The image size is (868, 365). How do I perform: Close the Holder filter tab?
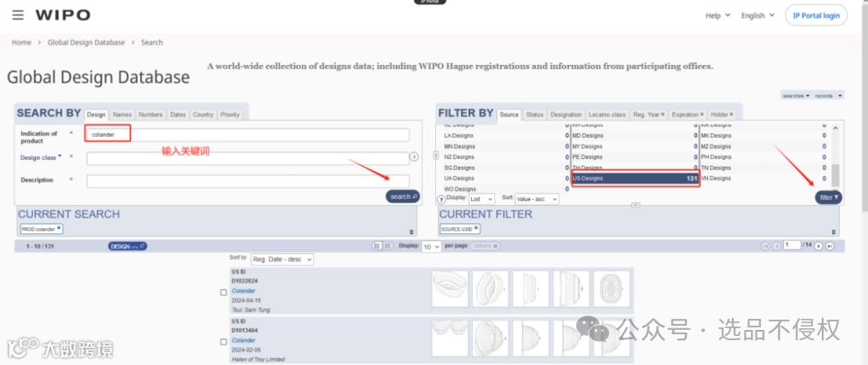click(731, 115)
